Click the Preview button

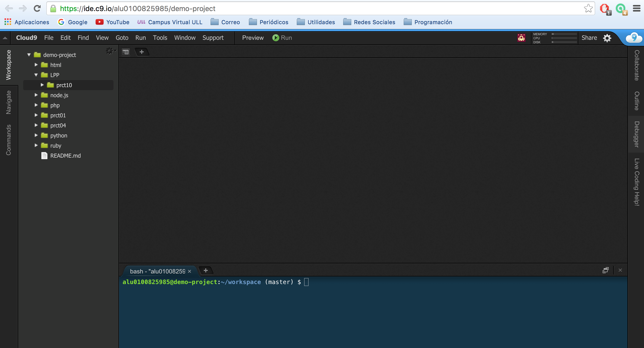253,38
